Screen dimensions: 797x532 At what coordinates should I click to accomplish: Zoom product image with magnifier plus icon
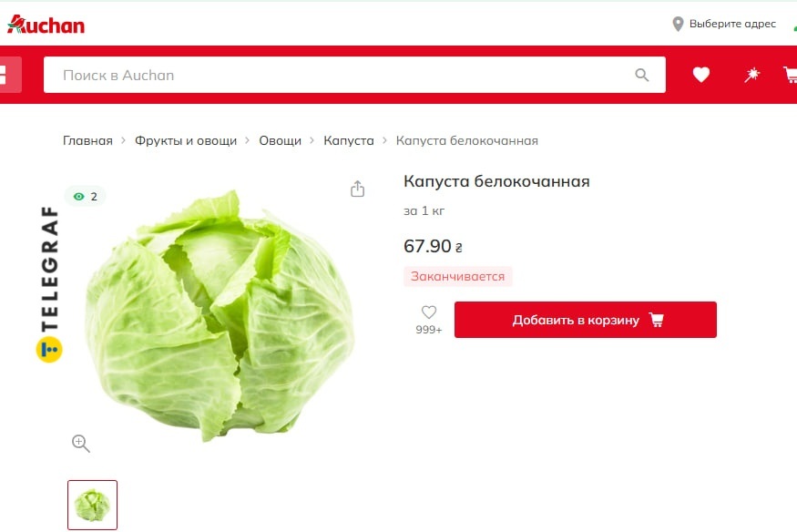(81, 443)
